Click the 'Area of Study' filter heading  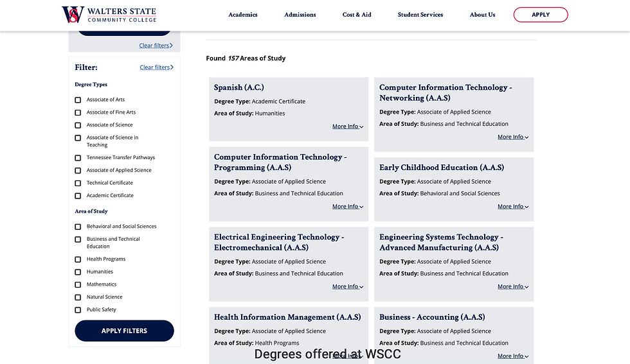pyautogui.click(x=91, y=211)
